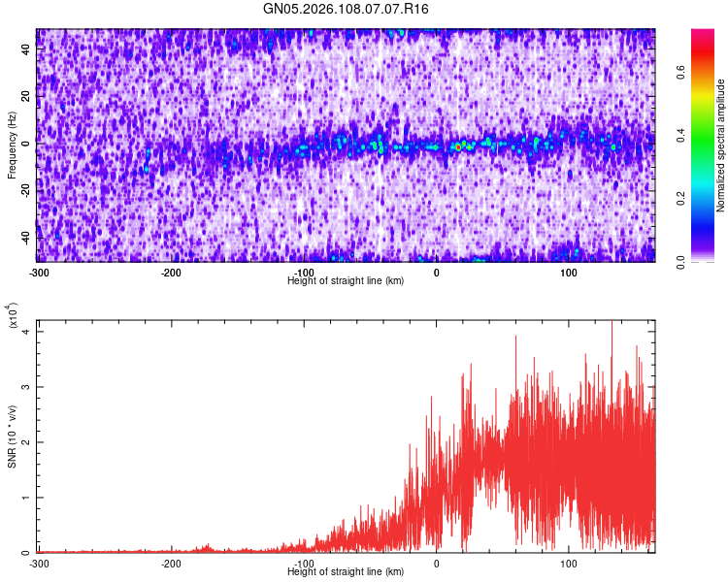
Task: Click the 'Frequency (Hz)' axis label
Action: click(12, 145)
